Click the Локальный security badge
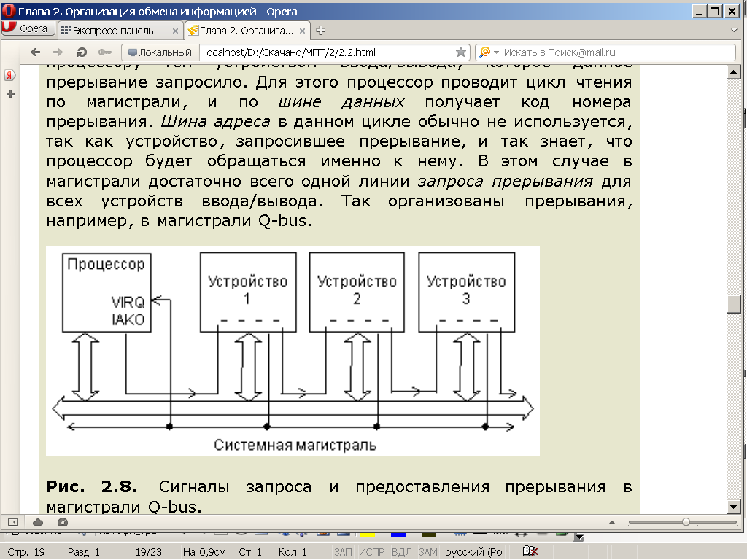This screenshot has width=747, height=560. [160, 52]
